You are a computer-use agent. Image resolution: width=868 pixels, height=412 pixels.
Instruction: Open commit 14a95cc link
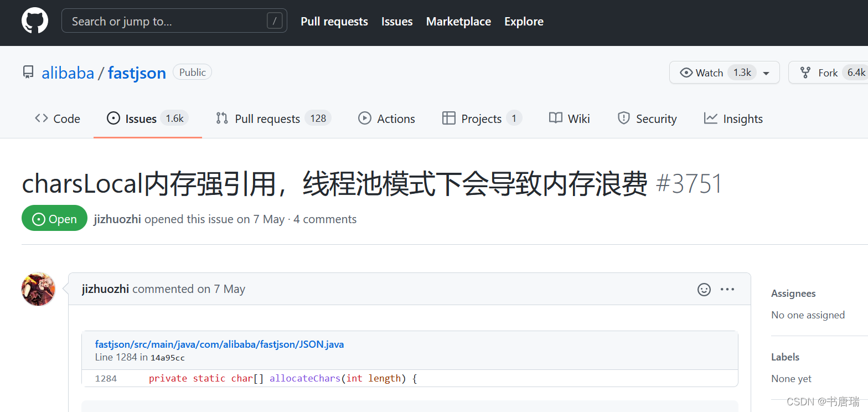pyautogui.click(x=168, y=358)
